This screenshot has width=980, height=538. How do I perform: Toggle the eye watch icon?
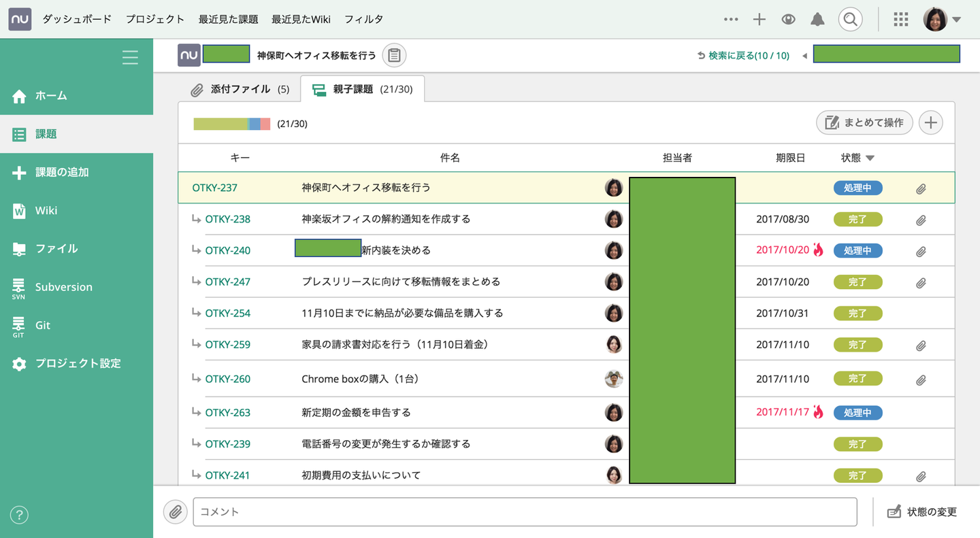(x=788, y=20)
